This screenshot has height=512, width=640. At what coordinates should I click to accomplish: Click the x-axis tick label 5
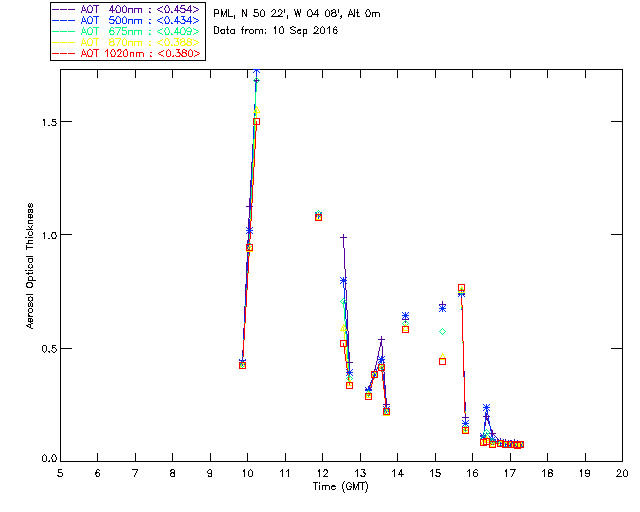click(60, 473)
